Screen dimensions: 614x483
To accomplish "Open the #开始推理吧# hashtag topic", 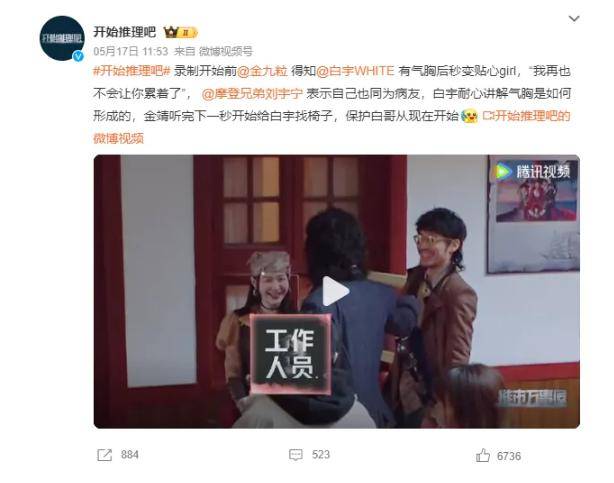I will (x=132, y=71).
